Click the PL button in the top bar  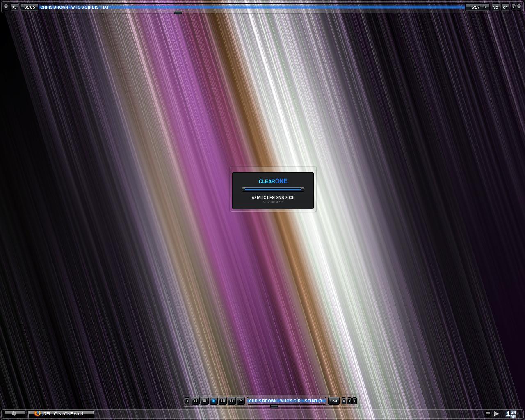(14, 7)
